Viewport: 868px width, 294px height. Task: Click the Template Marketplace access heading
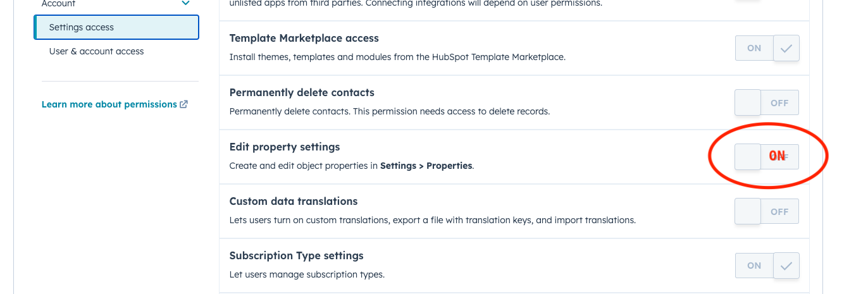point(304,39)
